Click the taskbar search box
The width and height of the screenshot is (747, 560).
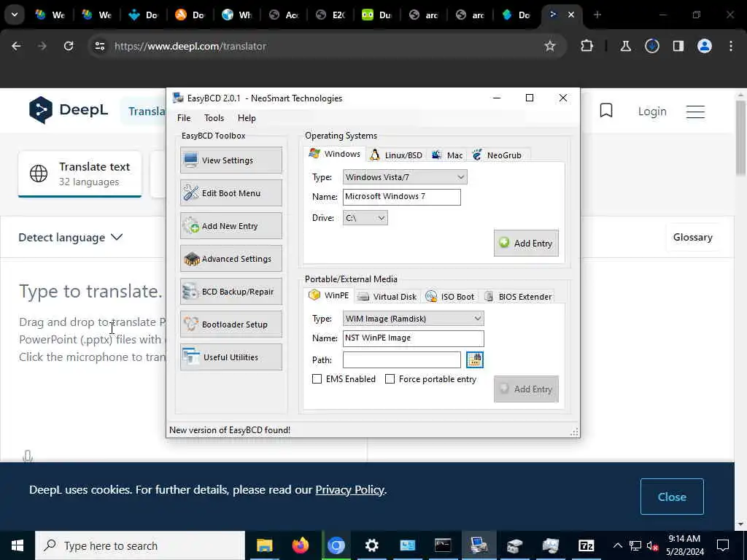[x=140, y=545]
